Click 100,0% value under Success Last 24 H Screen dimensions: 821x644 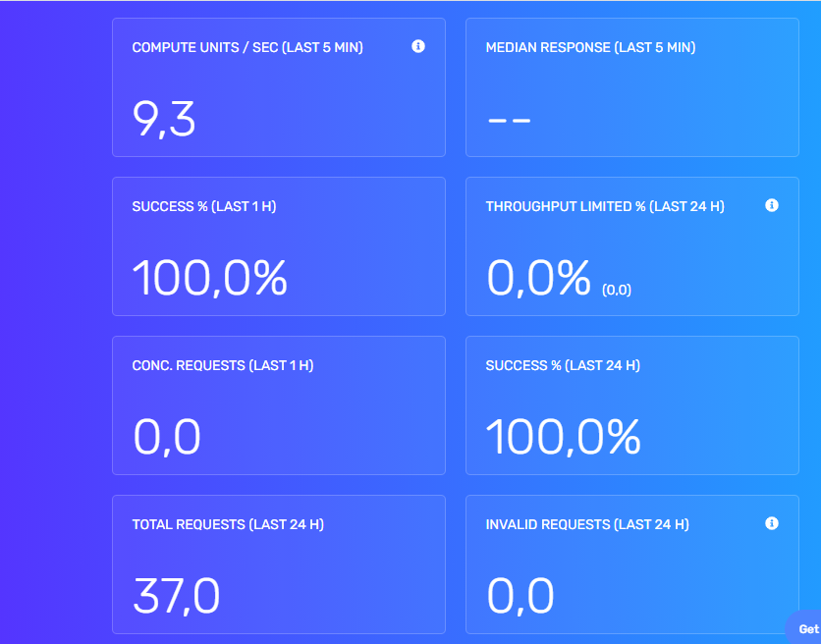click(x=563, y=437)
